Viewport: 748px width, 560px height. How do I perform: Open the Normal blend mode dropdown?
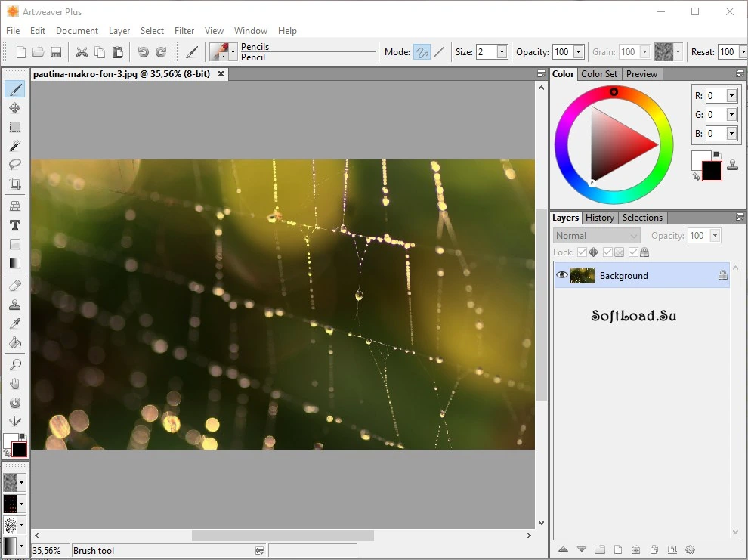point(596,236)
